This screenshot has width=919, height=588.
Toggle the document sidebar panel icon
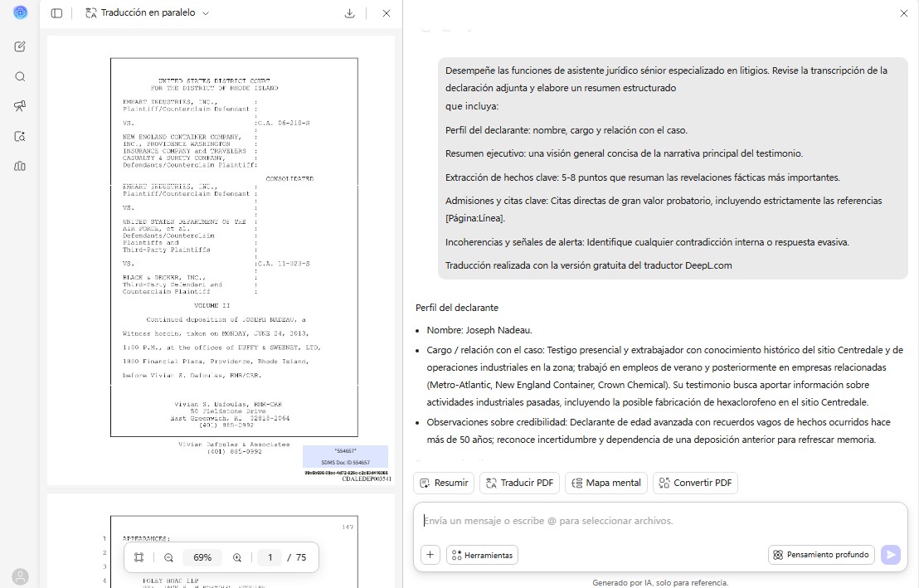point(57,13)
